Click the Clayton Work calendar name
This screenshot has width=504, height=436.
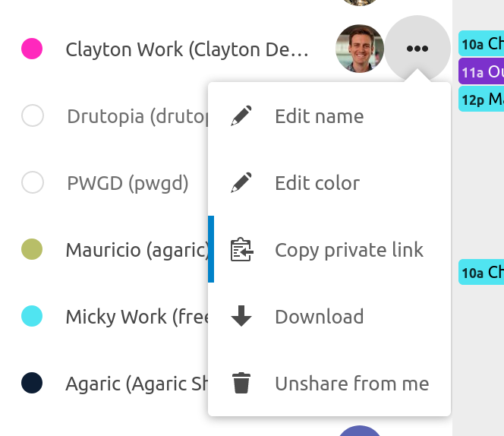187,50
